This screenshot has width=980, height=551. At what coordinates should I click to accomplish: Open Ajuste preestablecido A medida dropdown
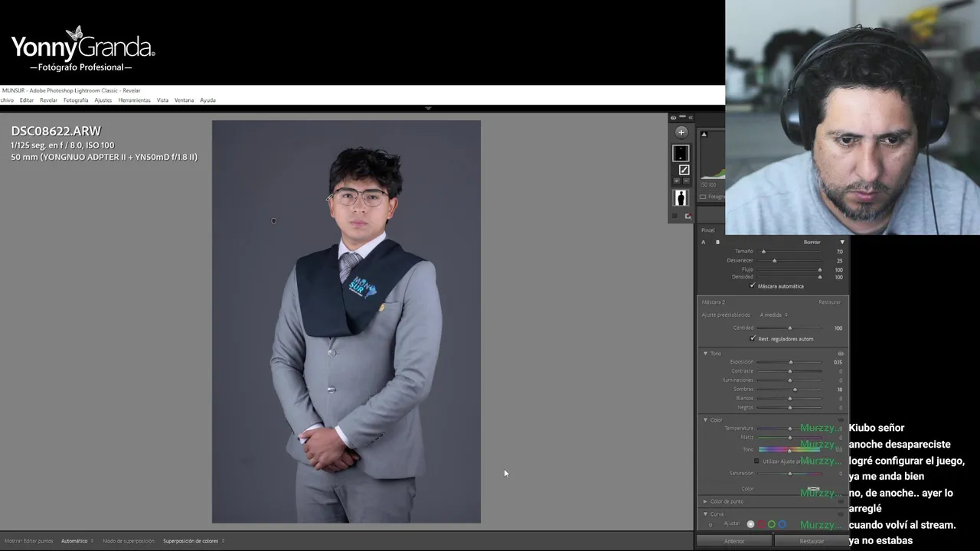773,315
